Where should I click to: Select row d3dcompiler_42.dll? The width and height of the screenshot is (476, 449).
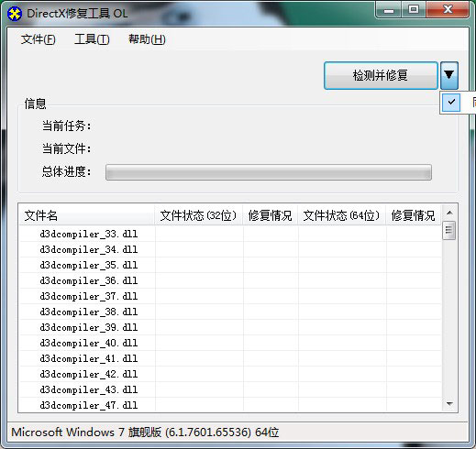pyautogui.click(x=230, y=374)
